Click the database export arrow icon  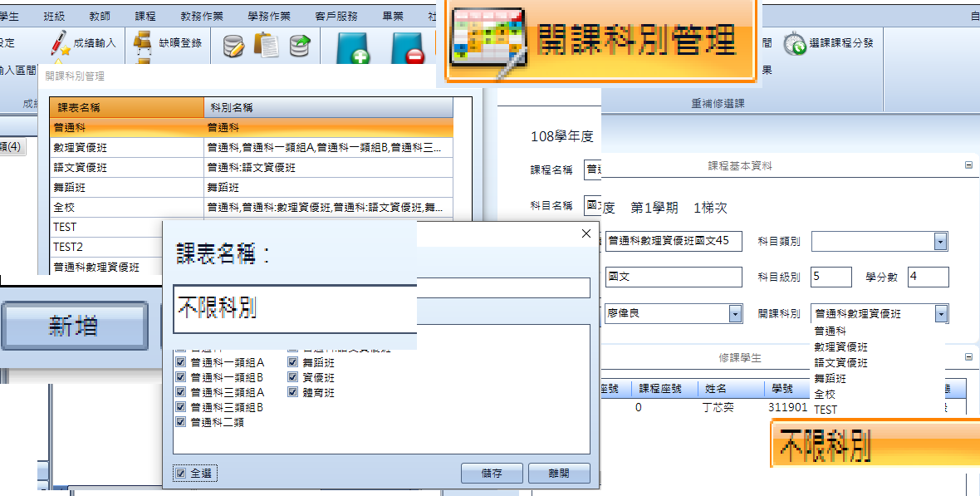(301, 46)
